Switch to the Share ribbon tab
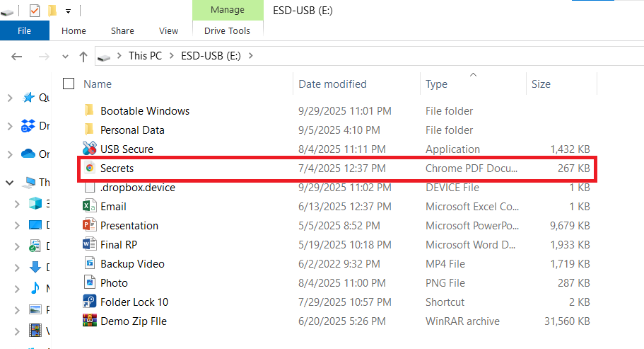This screenshot has width=644, height=349. coord(122,31)
